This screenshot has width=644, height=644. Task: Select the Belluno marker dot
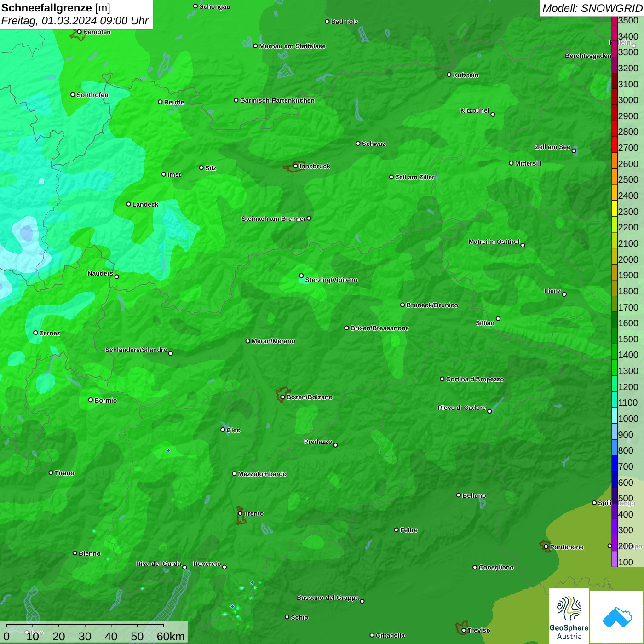point(459,495)
